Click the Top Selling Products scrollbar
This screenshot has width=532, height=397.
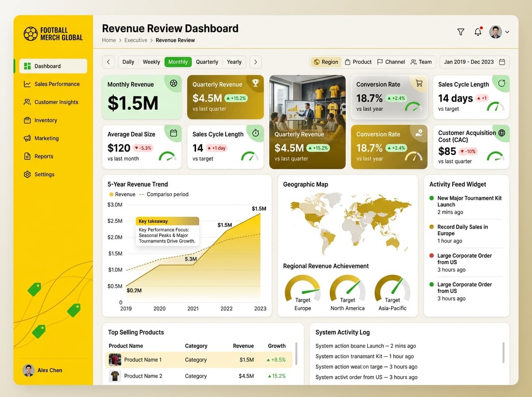(296, 353)
